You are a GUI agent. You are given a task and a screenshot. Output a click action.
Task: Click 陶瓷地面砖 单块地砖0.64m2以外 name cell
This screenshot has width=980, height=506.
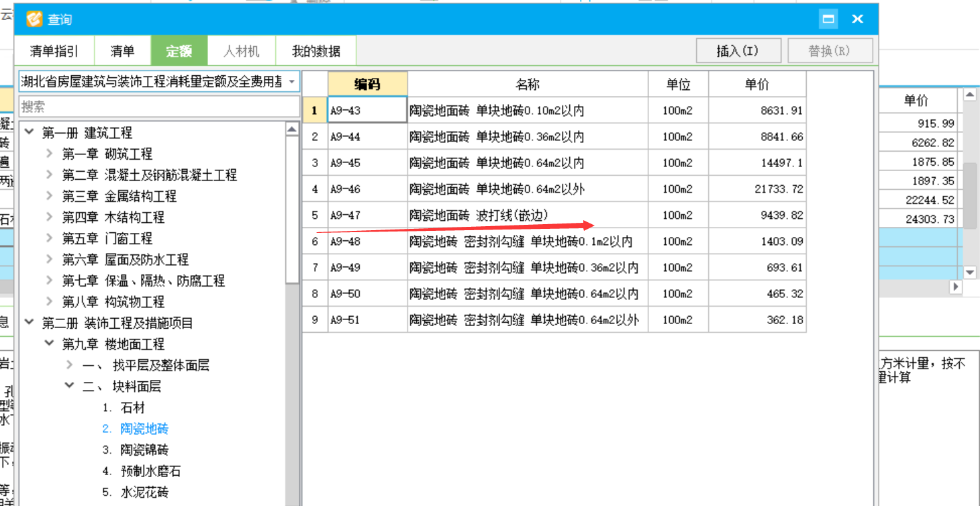tap(528, 189)
